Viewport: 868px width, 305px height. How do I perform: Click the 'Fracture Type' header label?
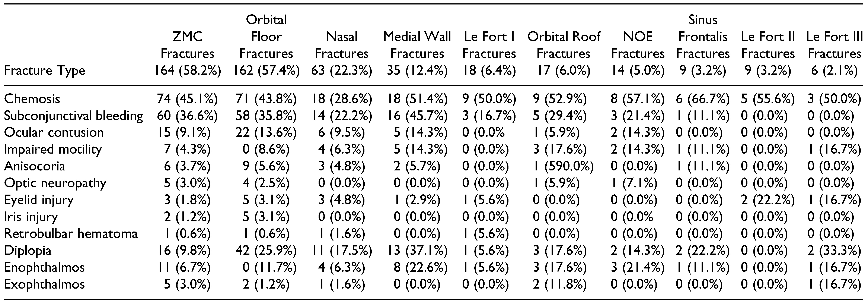click(44, 70)
